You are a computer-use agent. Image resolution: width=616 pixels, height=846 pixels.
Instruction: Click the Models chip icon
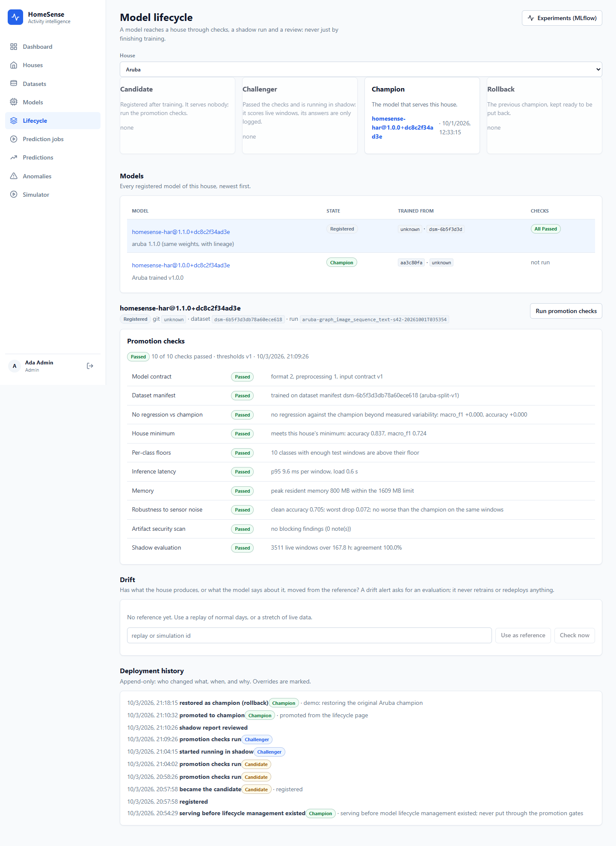(14, 102)
